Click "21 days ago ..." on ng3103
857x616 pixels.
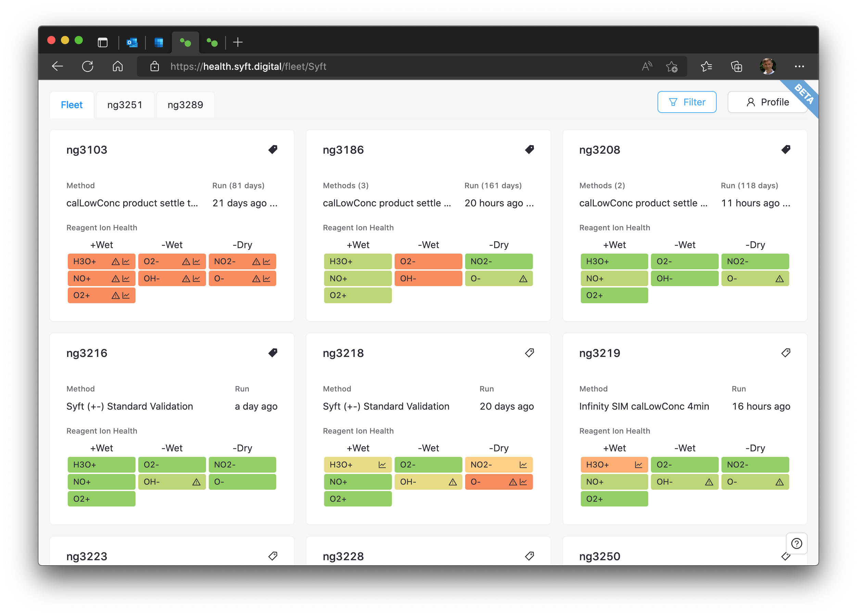[245, 203]
